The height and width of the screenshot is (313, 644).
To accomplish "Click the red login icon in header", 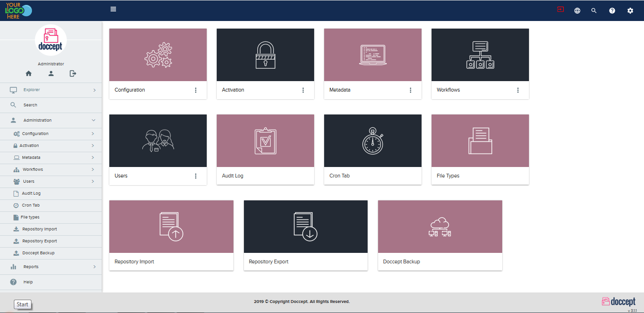I will pos(560,10).
